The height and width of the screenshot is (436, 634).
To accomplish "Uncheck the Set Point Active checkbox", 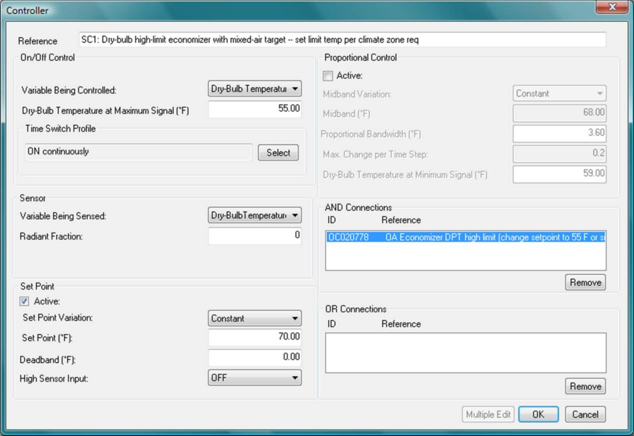I will [x=25, y=301].
